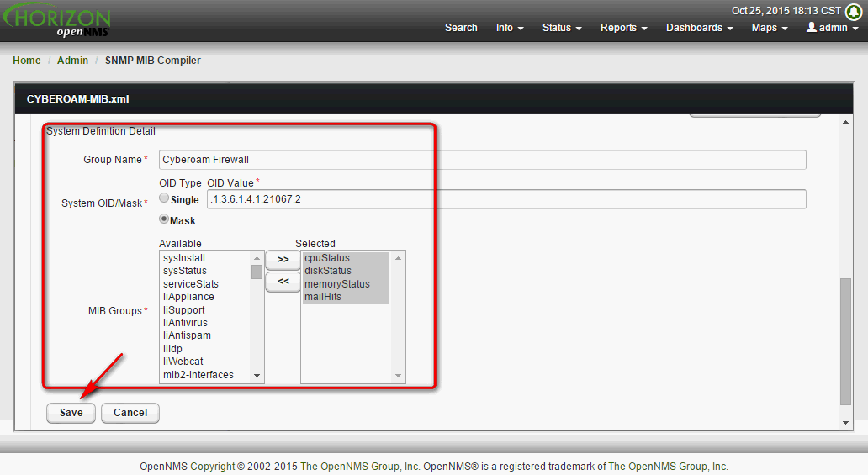868x475 pixels.
Task: Click main panel scroll up arrow
Action: point(845,122)
